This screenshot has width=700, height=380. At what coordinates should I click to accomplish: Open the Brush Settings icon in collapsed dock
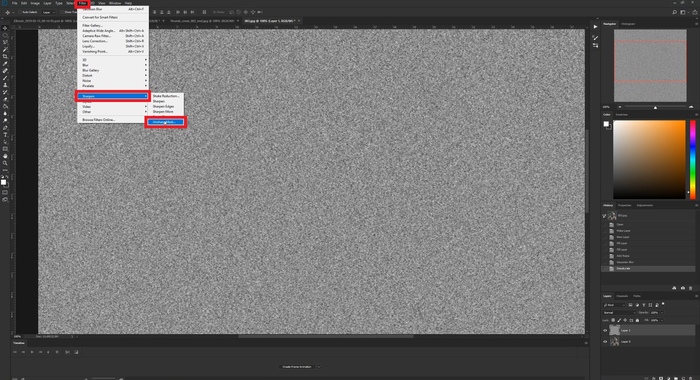(595, 38)
